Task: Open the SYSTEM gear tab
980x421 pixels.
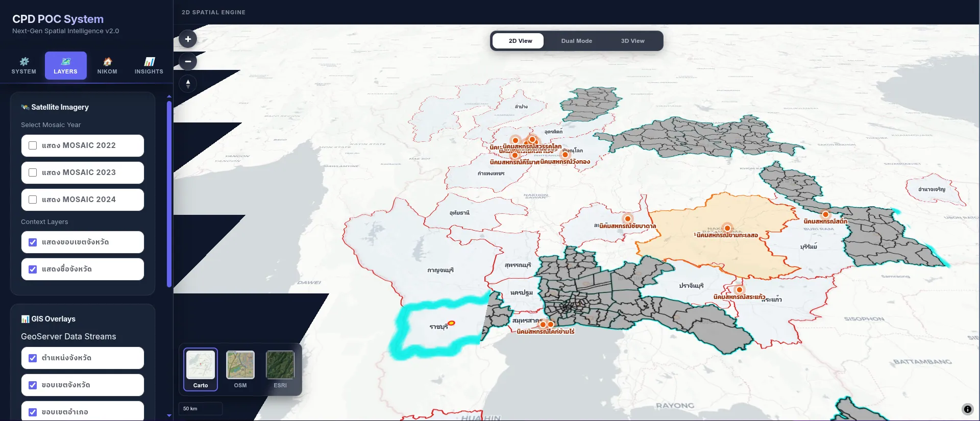Action: point(24,66)
